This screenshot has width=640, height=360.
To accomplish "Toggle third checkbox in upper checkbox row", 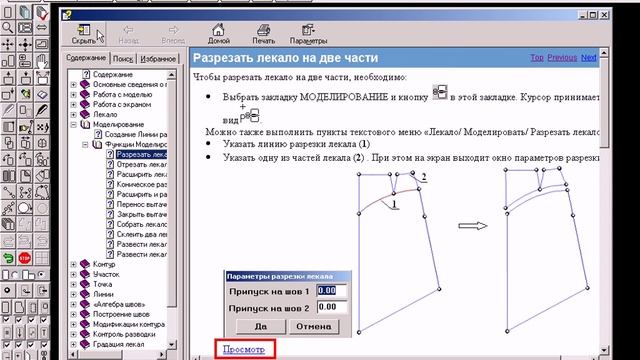I will pos(31,320).
